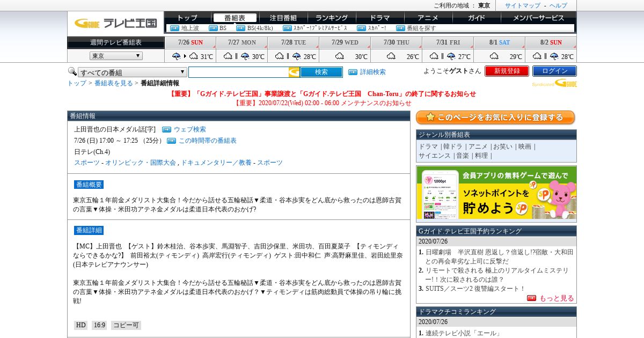Screen dimensions: 644x338
Task: Select the 7/30 THU date tab
Action: point(397,42)
